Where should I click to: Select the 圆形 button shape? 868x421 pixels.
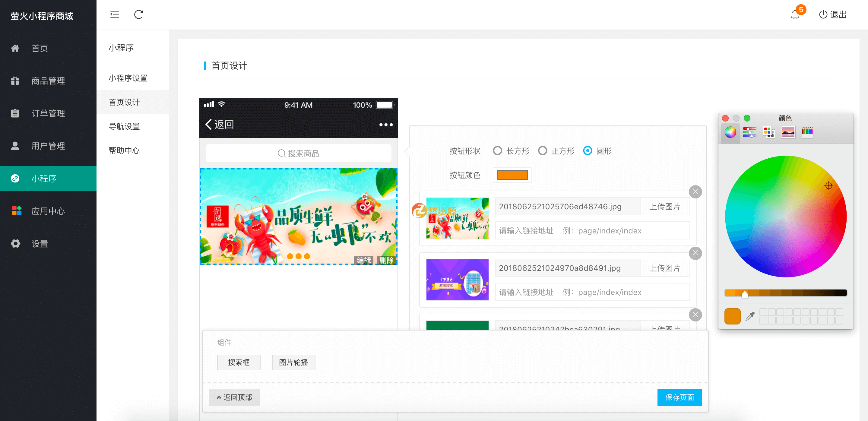pos(588,151)
